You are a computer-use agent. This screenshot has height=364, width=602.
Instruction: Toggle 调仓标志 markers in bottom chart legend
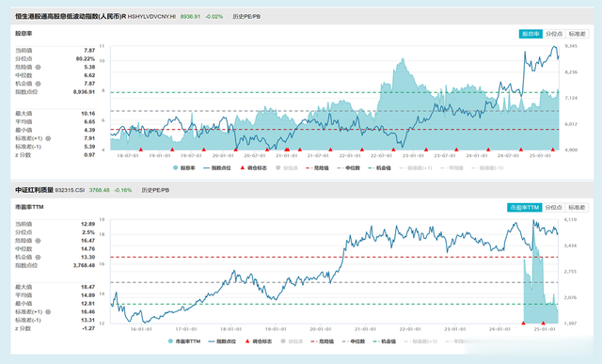click(259, 341)
